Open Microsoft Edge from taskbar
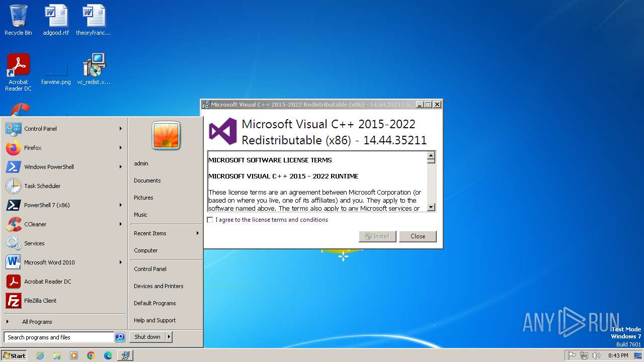 tap(108, 355)
